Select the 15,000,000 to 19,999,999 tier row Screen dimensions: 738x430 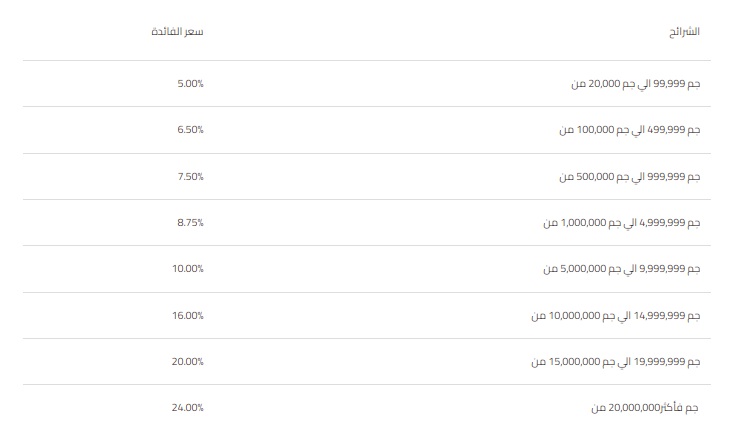367,362
